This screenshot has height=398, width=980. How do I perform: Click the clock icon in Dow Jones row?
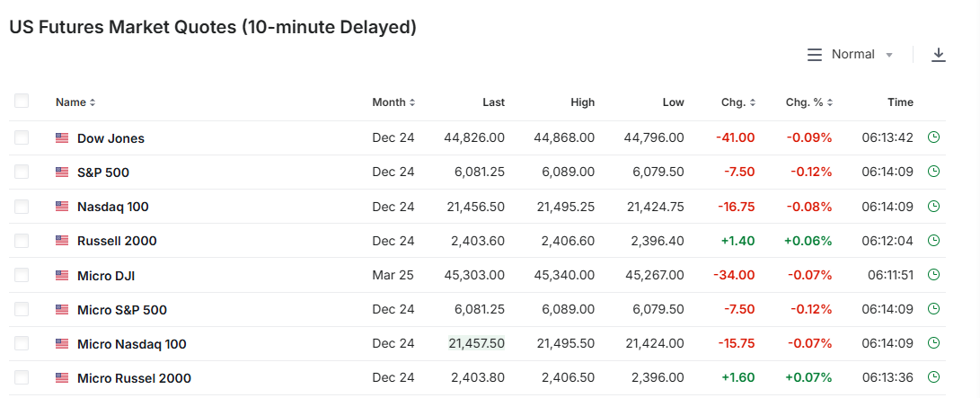(x=934, y=137)
